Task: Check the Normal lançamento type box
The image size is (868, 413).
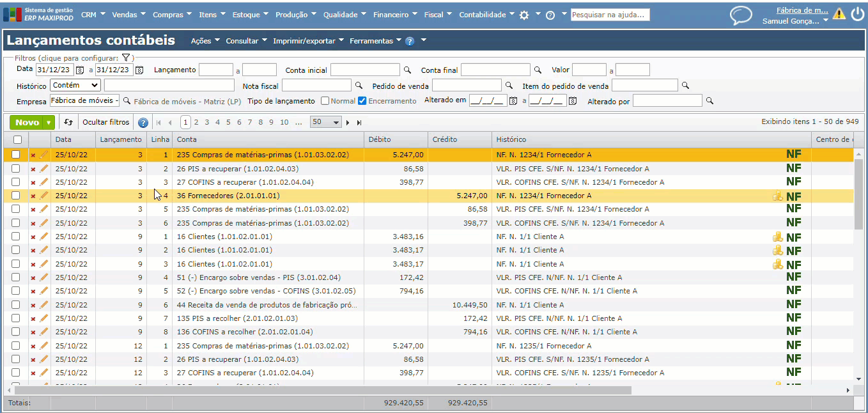Action: [x=325, y=101]
